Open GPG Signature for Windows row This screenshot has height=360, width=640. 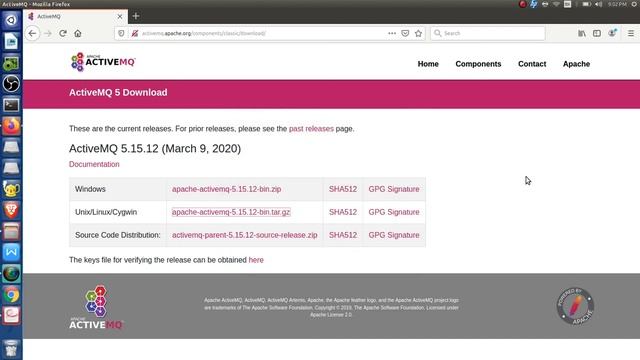(394, 189)
